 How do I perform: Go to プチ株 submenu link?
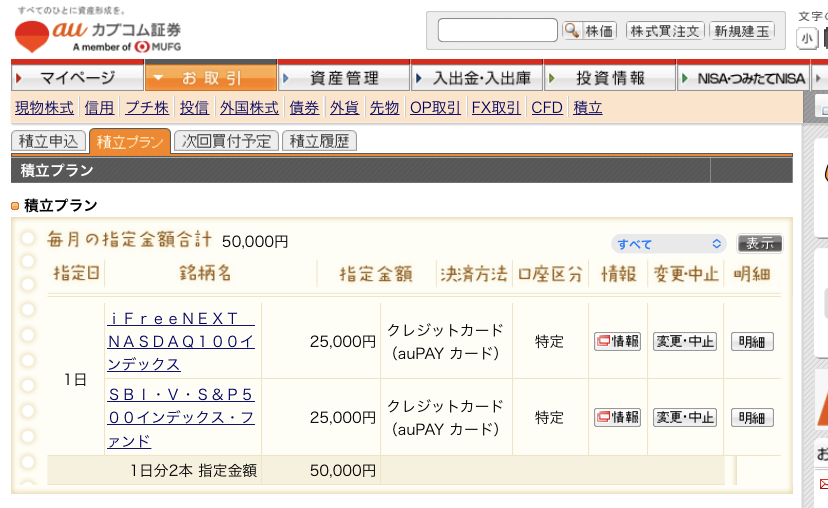[147, 108]
